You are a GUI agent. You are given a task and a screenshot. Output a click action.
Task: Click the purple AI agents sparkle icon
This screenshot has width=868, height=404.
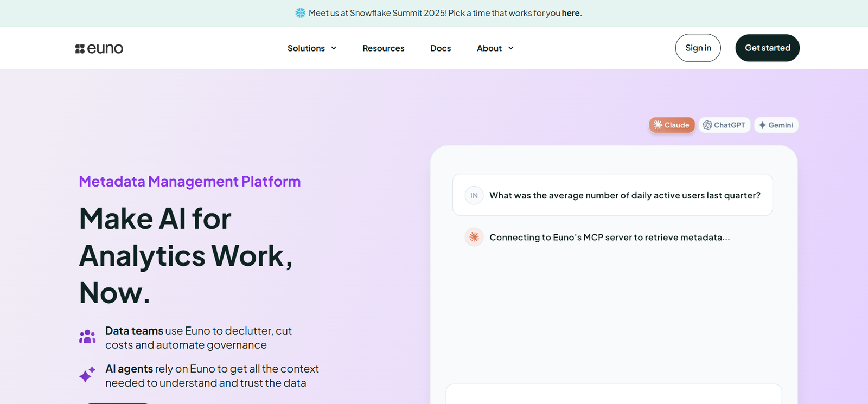(x=87, y=374)
